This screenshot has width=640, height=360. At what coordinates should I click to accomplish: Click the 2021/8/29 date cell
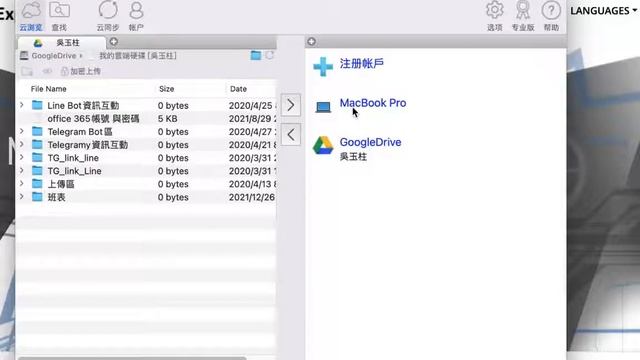tap(252, 118)
